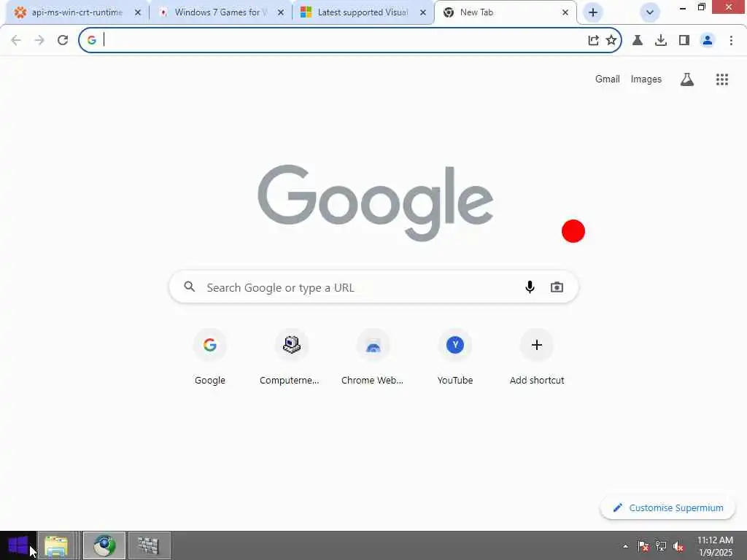747x560 pixels.
Task: Open the Images link
Action: tap(646, 79)
